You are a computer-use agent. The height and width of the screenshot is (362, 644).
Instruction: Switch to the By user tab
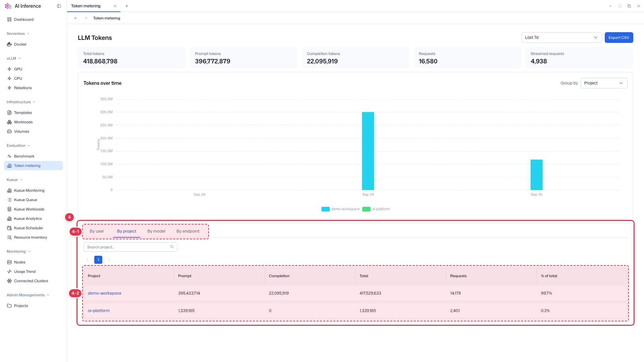click(97, 231)
